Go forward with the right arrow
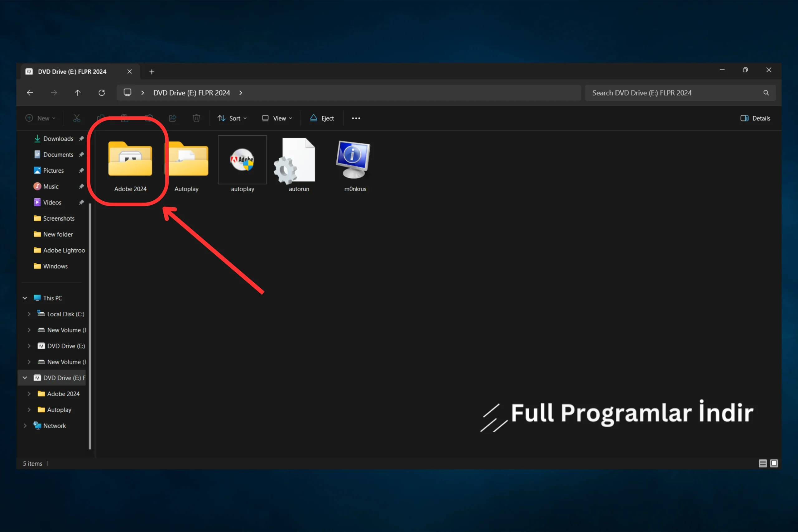The width and height of the screenshot is (798, 532). 54,93
